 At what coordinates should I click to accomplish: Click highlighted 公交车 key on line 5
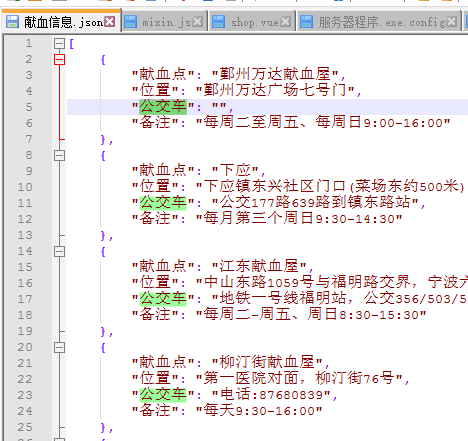point(163,107)
